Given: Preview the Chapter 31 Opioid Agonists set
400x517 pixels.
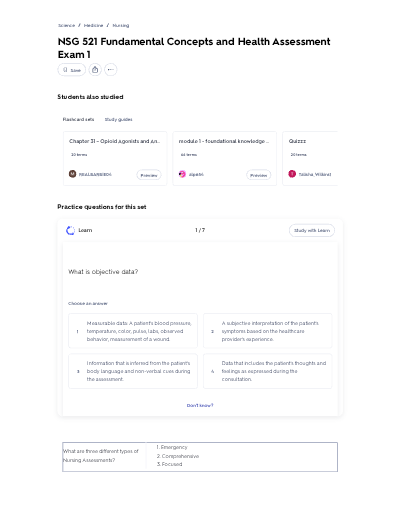Looking at the screenshot, I should [149, 175].
